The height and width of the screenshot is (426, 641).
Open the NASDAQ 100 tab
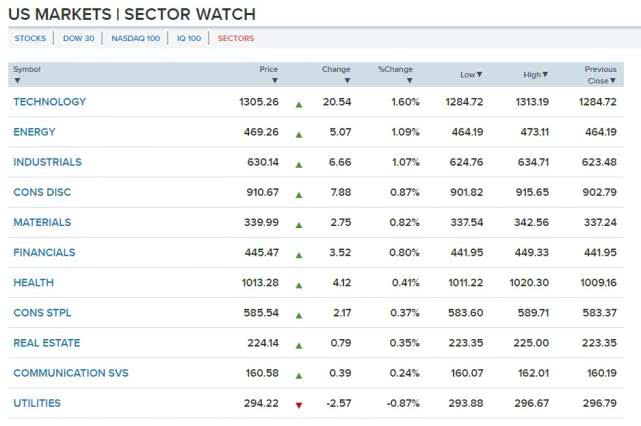pos(135,38)
